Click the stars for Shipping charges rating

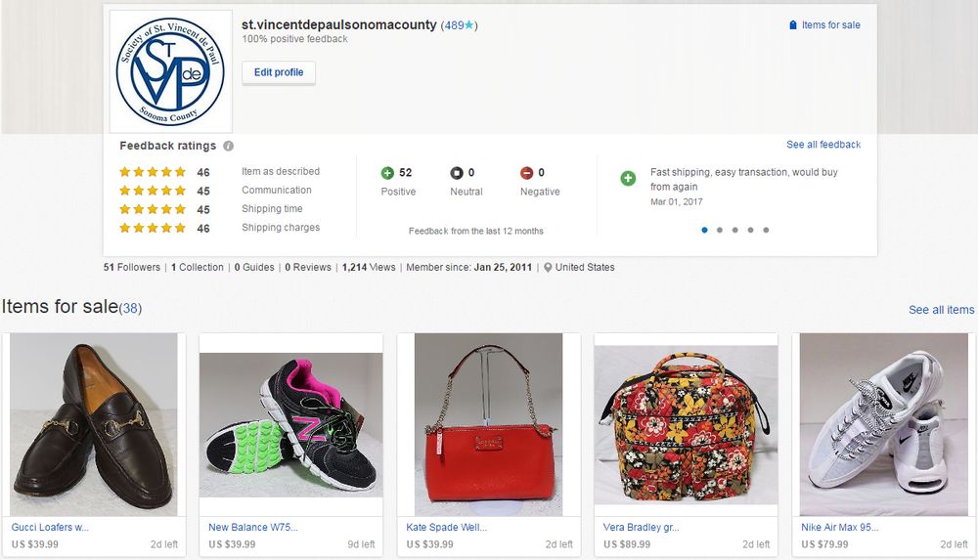tap(153, 228)
